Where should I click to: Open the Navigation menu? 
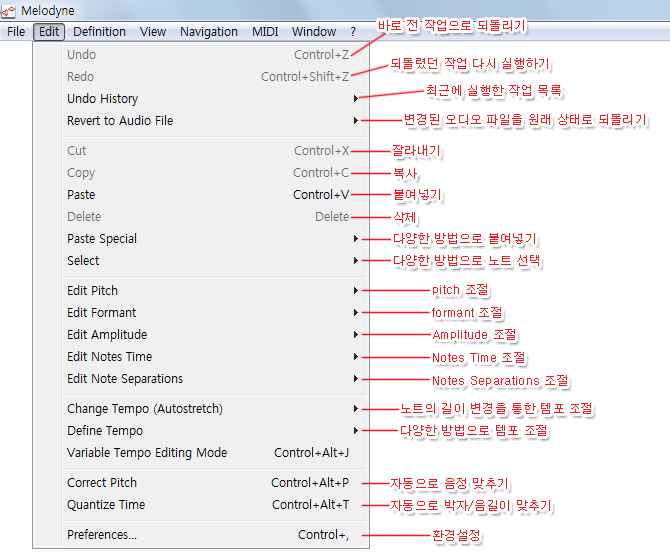209,32
